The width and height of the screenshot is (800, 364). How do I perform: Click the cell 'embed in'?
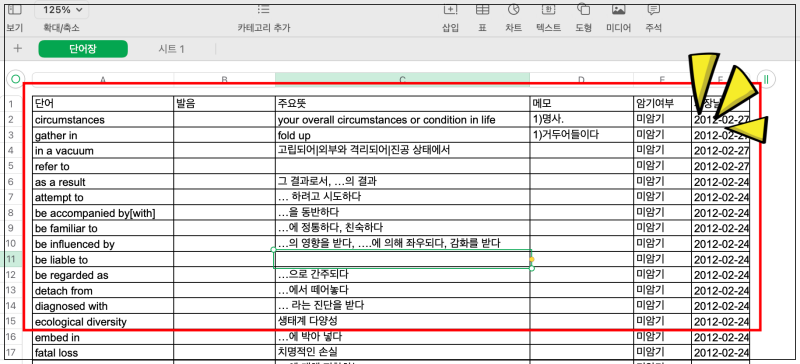coord(103,337)
